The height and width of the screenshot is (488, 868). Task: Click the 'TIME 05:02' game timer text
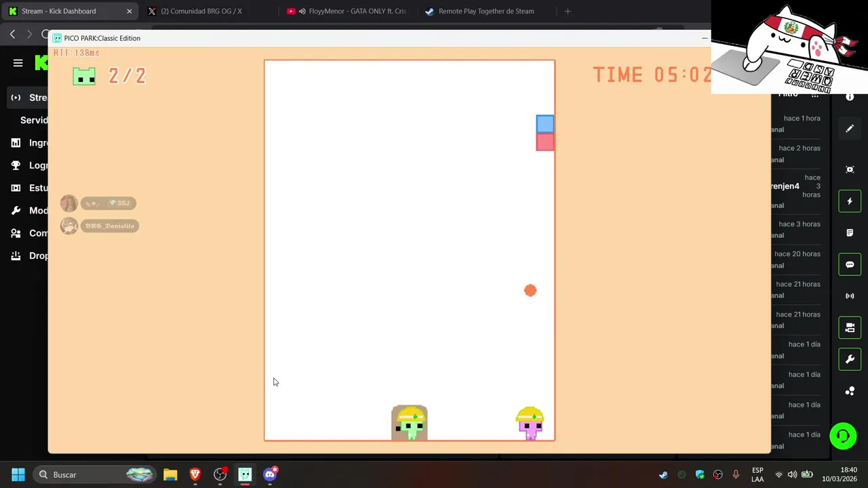point(652,75)
